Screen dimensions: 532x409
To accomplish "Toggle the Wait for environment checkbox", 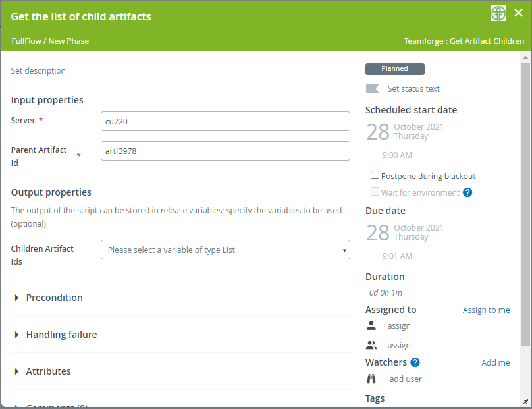I will 375,192.
